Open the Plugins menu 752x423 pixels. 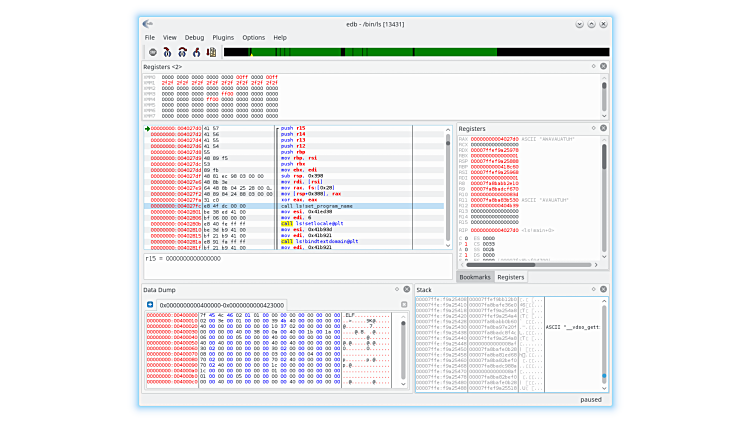coord(223,37)
